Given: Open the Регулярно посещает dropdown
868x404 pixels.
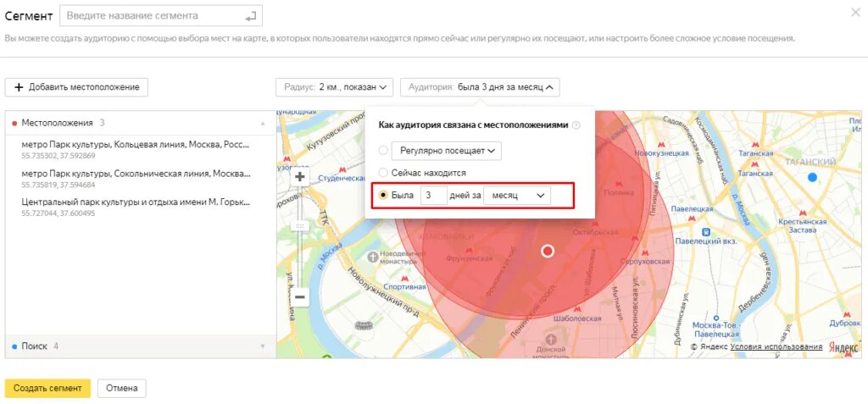Looking at the screenshot, I should click(446, 151).
